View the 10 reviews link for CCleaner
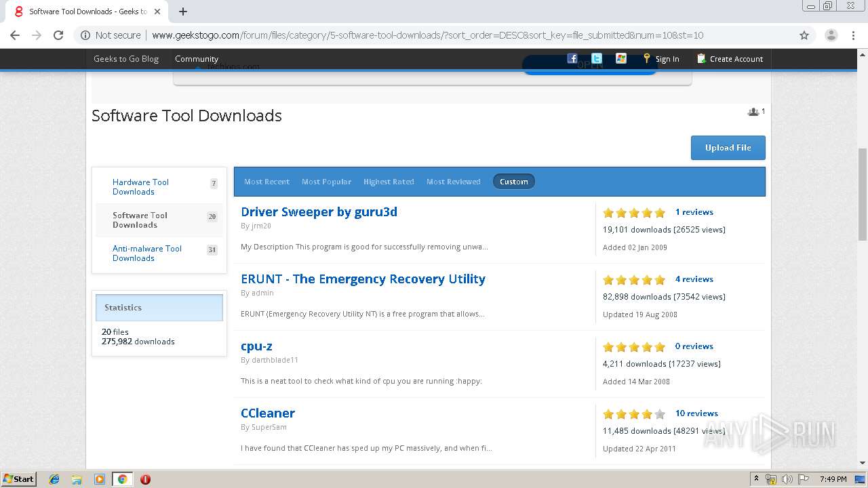 pos(696,413)
